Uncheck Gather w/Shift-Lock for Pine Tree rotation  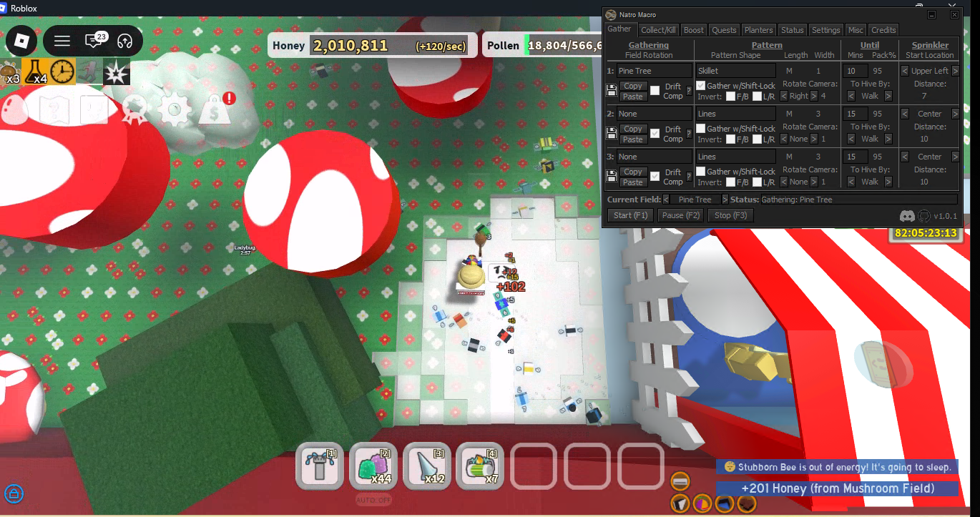(701, 85)
